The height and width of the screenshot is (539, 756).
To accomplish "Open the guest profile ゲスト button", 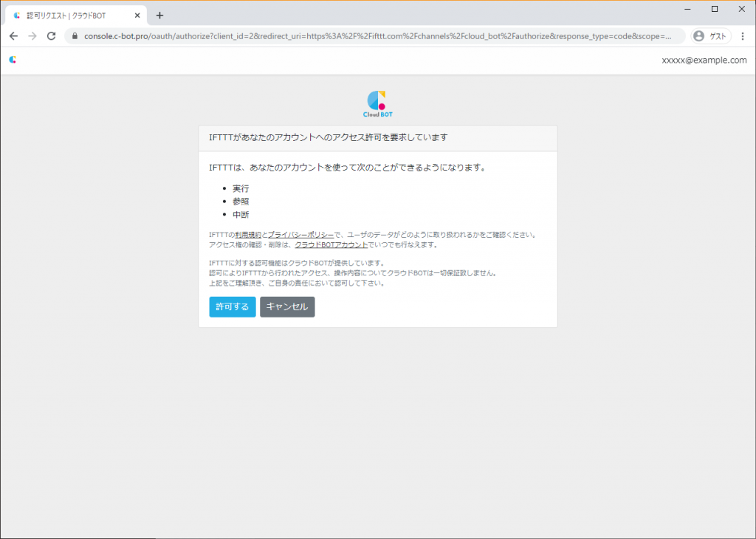I will [x=711, y=36].
